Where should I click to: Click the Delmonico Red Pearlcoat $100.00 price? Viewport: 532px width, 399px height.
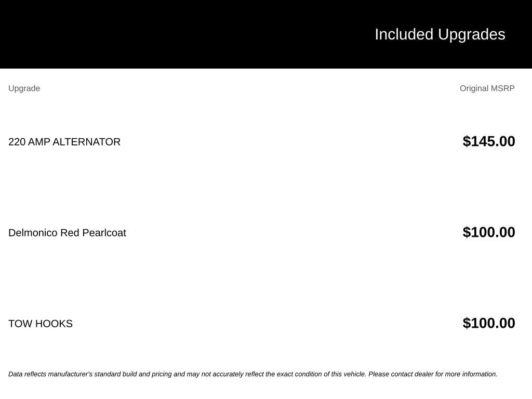point(488,232)
